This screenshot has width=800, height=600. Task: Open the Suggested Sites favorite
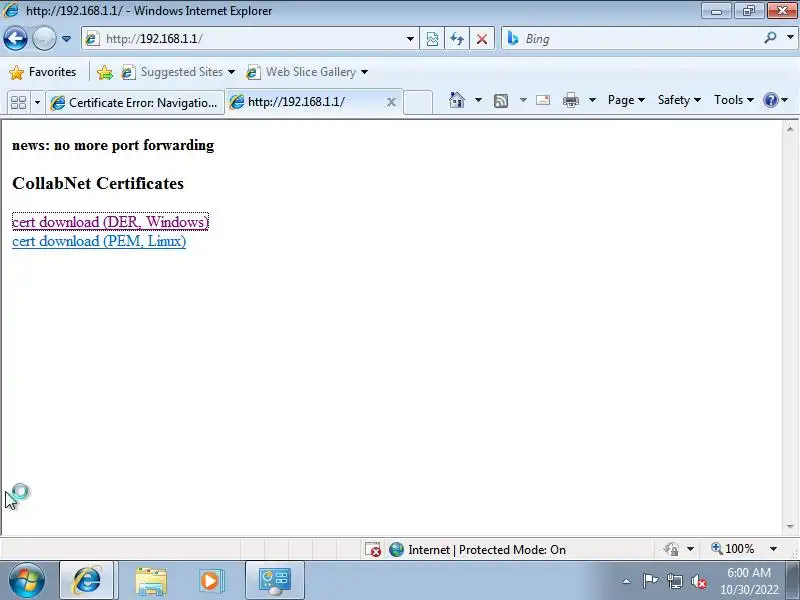pos(178,72)
